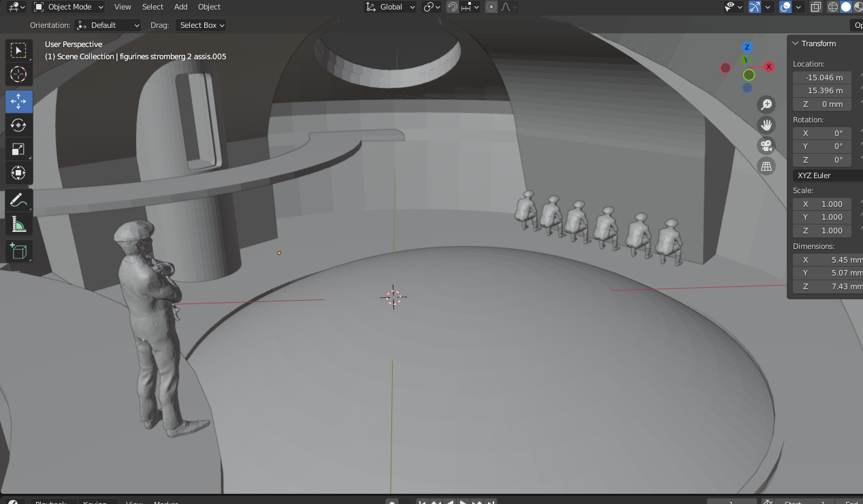Pick the Scale tool

coord(18,149)
